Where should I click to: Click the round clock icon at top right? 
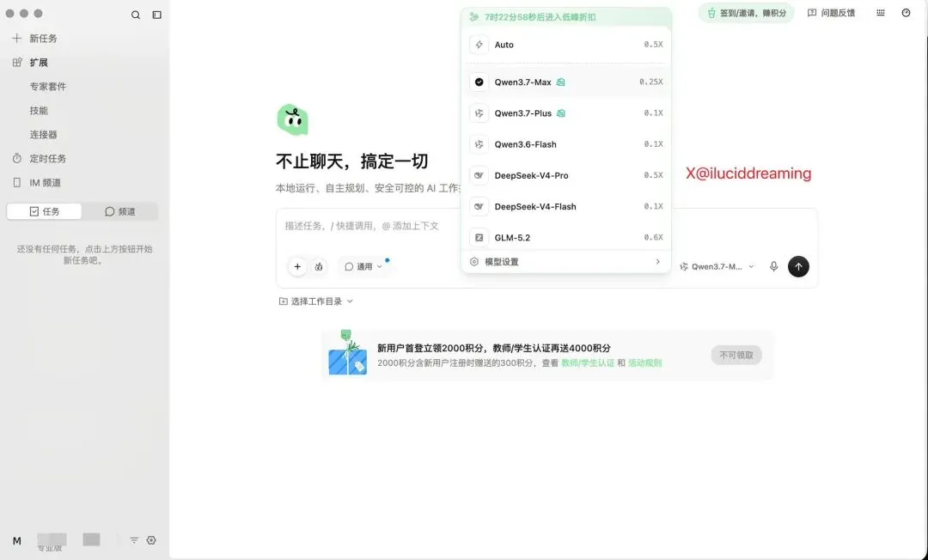click(x=907, y=13)
